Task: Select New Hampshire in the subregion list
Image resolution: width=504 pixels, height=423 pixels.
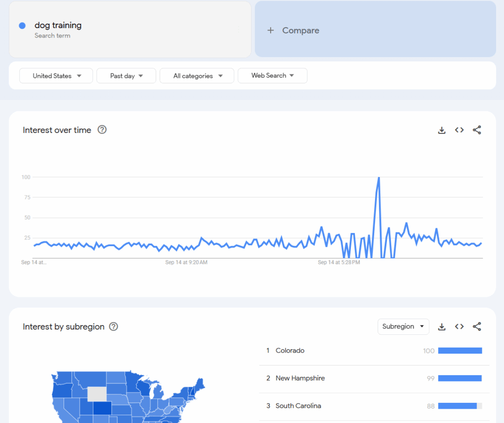Action: 300,378
